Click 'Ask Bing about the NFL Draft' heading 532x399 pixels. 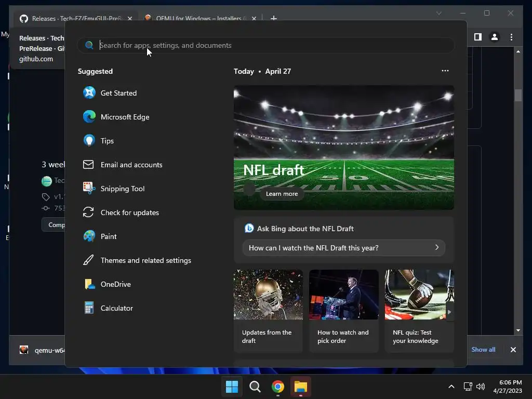tap(305, 229)
